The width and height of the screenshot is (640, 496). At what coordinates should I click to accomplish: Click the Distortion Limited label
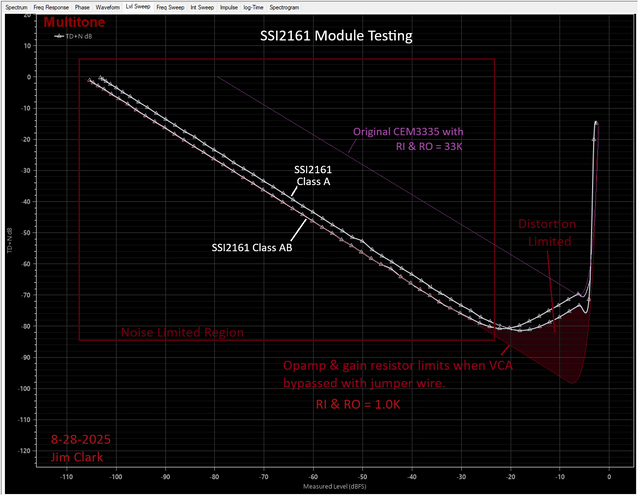click(x=547, y=233)
